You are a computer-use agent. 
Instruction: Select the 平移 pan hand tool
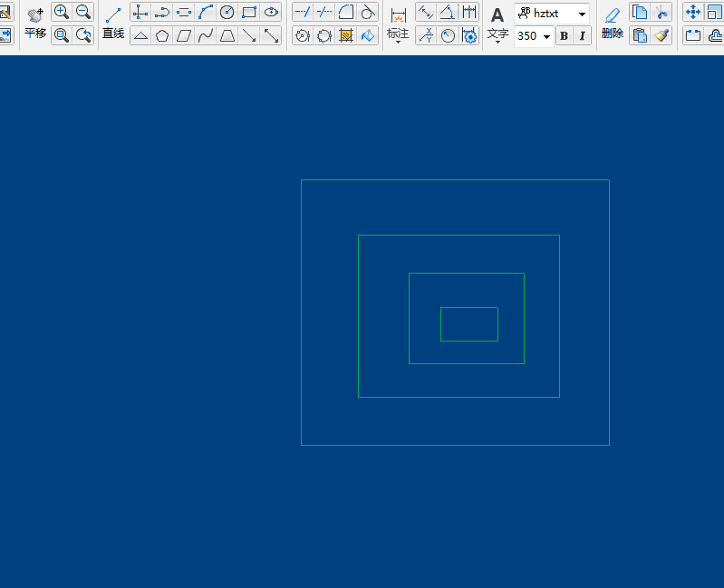click(x=35, y=23)
